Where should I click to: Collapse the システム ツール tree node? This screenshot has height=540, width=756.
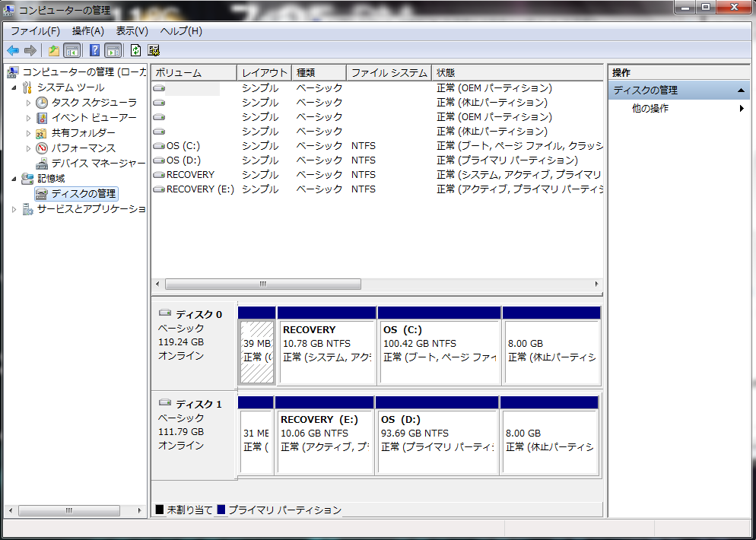tap(14, 87)
